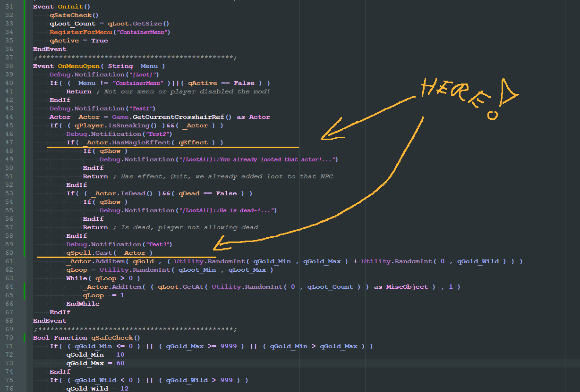
Task: Click the qSpell.Cast( _Actor ) statement
Action: point(110,253)
